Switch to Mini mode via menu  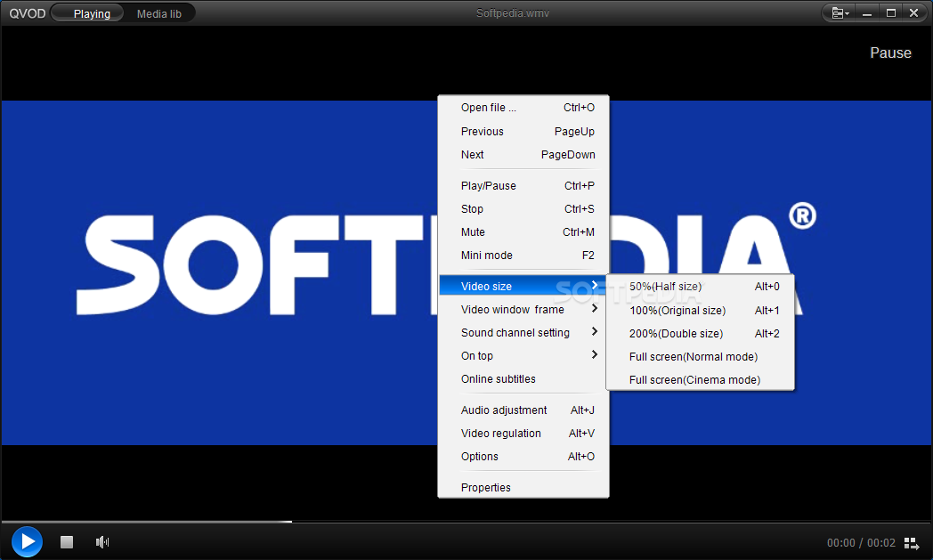coord(523,256)
